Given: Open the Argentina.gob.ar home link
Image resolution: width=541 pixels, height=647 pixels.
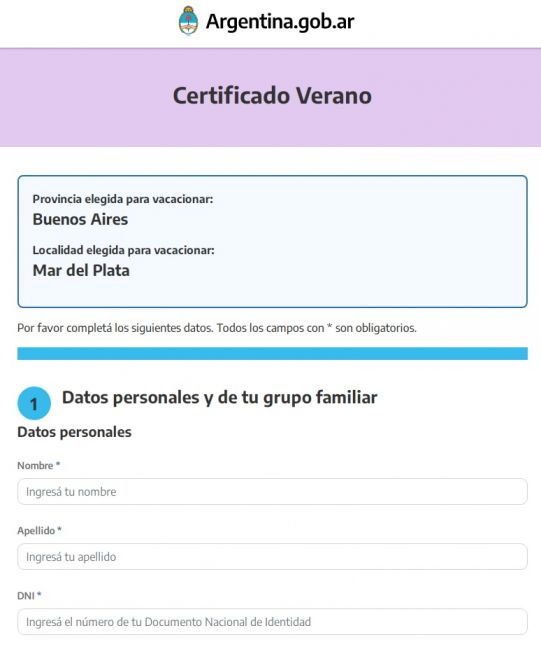Looking at the screenshot, I should click(x=266, y=21).
